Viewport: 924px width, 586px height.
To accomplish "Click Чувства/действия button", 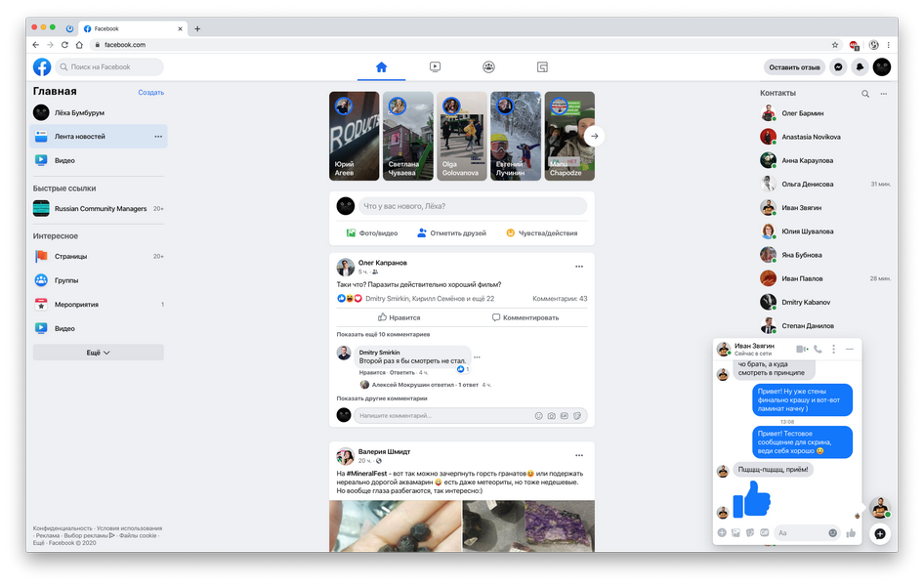I will [x=541, y=233].
